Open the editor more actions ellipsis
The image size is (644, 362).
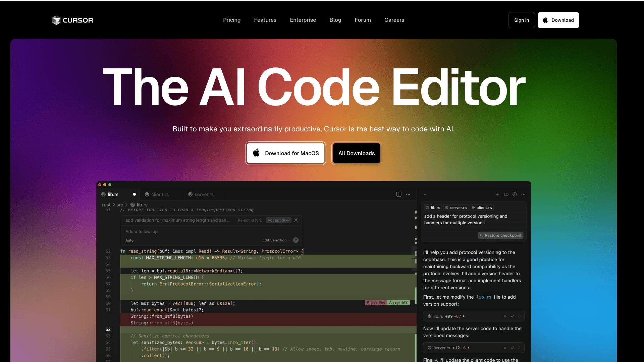tap(408, 194)
